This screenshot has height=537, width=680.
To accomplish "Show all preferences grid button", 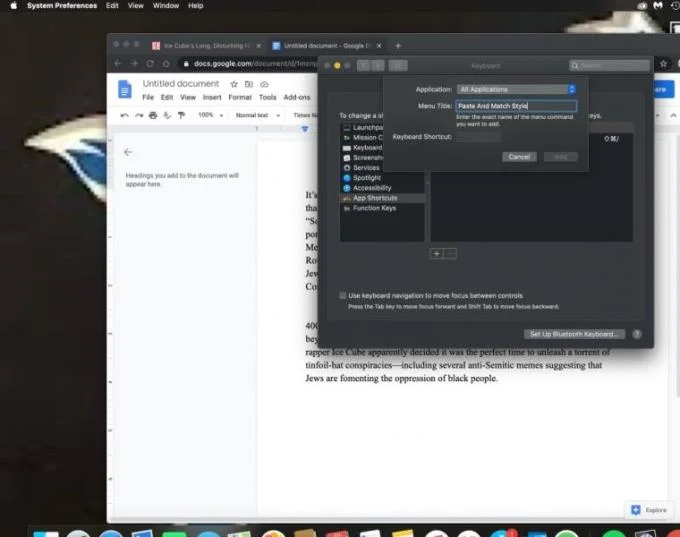I will (398, 65).
